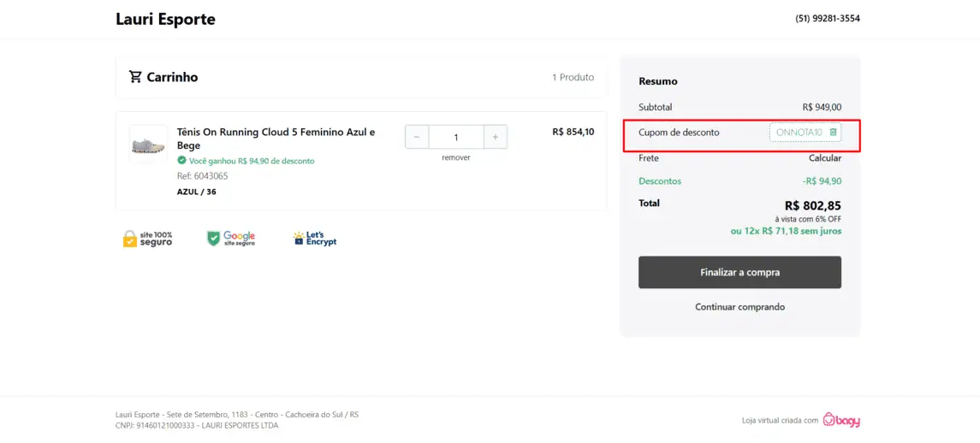Viewport: 980px width, 443px height.
Task: Open the sneaker product thumbnail
Action: (x=149, y=145)
